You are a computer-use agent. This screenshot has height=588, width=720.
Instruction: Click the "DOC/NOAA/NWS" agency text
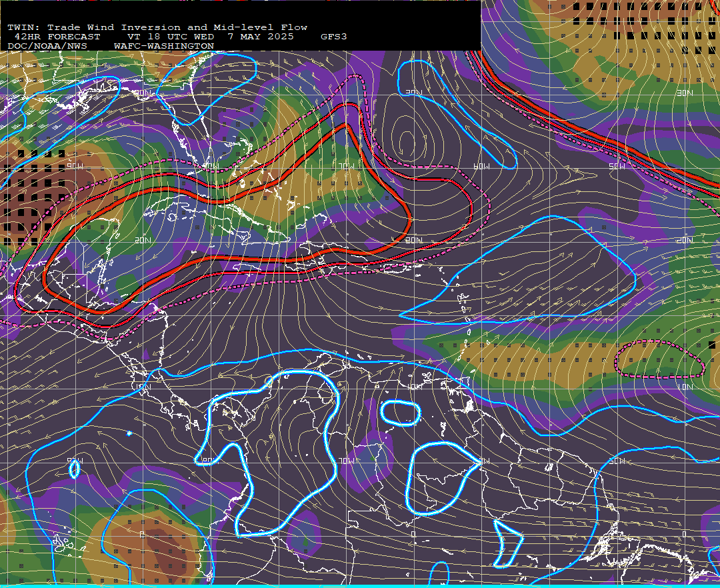47,47
